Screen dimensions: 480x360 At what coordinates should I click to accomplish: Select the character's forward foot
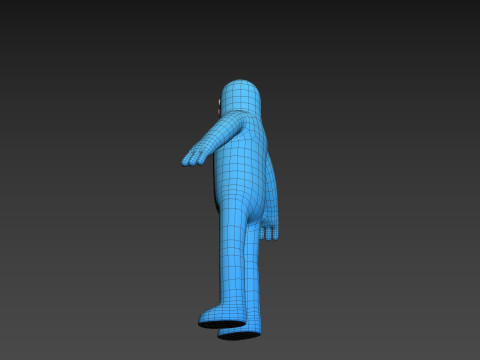tap(221, 317)
